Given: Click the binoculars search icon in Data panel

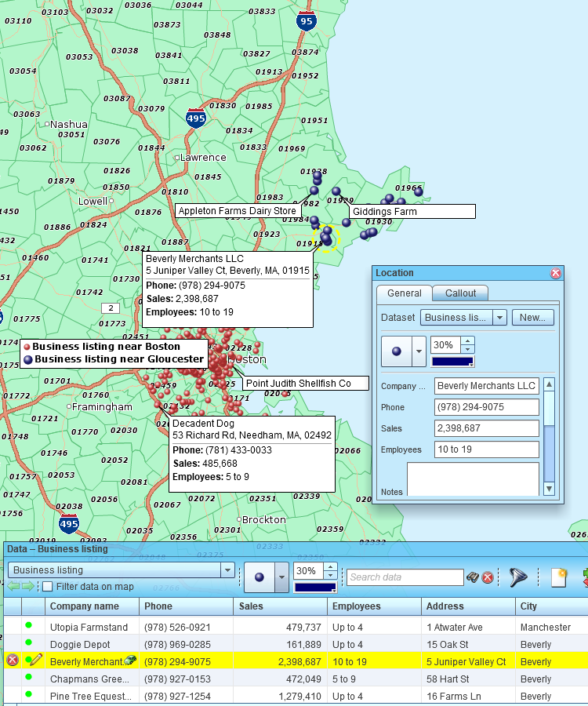Looking at the screenshot, I should (x=473, y=577).
